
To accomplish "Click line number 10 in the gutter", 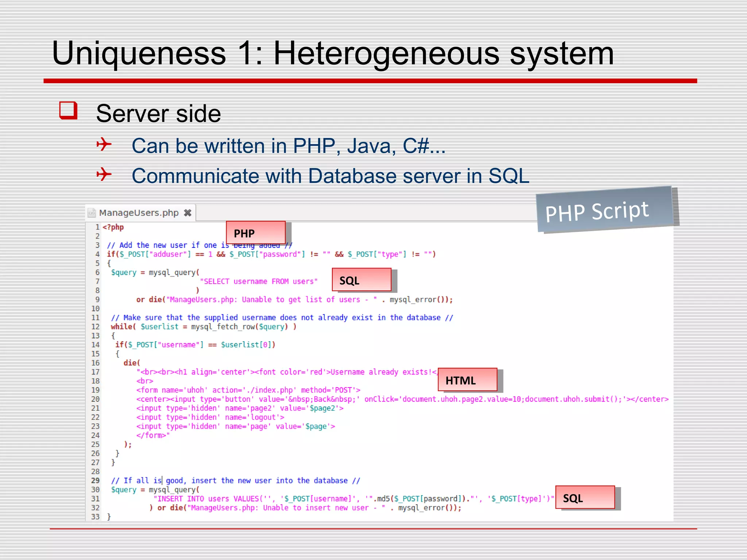I will click(95, 308).
